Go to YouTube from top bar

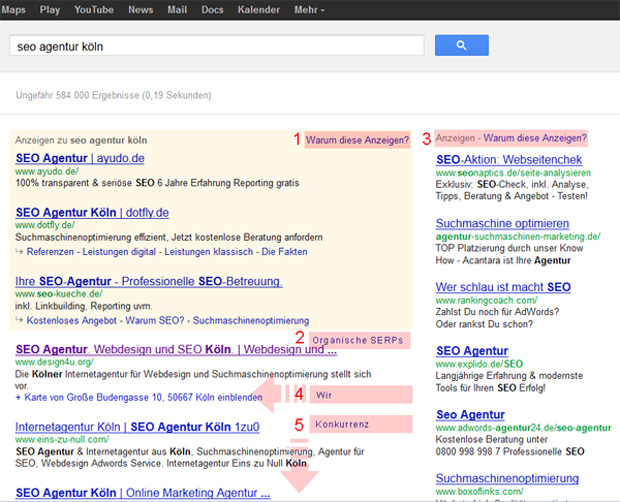pyautogui.click(x=94, y=9)
